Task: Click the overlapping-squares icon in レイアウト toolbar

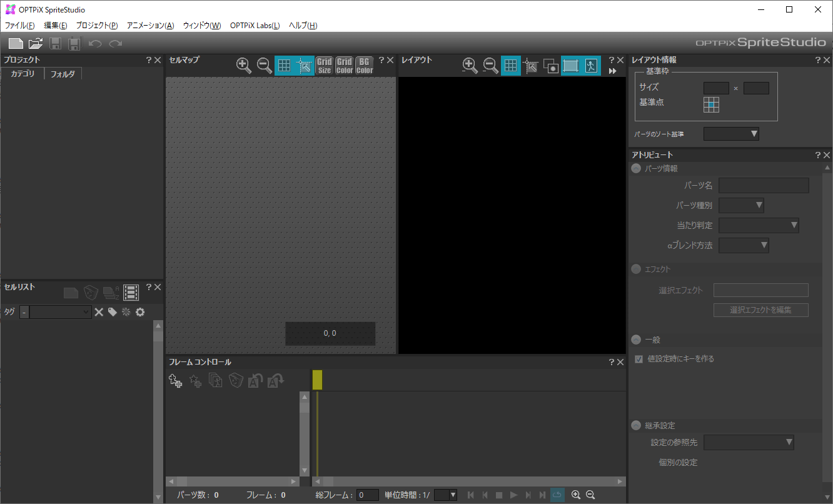Action: (551, 65)
